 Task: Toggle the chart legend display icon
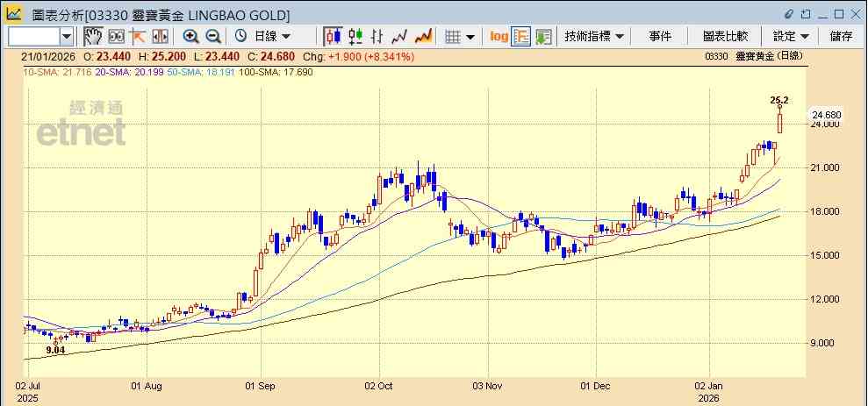pyautogui.click(x=521, y=37)
